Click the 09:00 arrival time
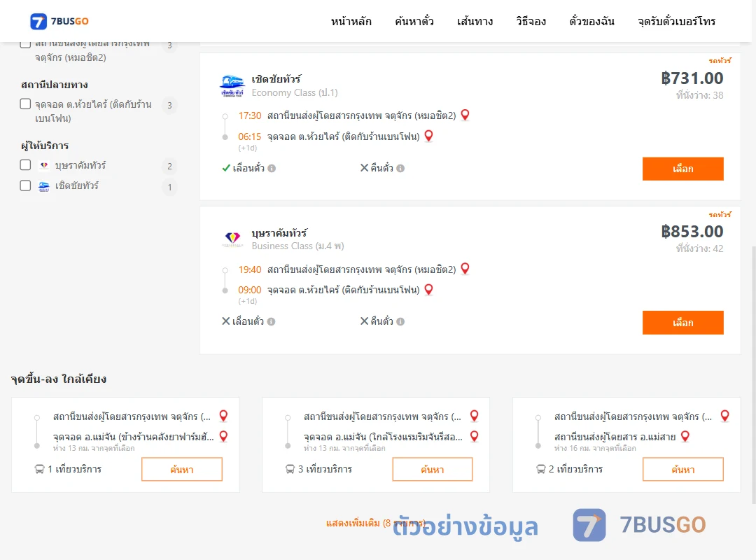This screenshot has height=560, width=756. point(250,290)
